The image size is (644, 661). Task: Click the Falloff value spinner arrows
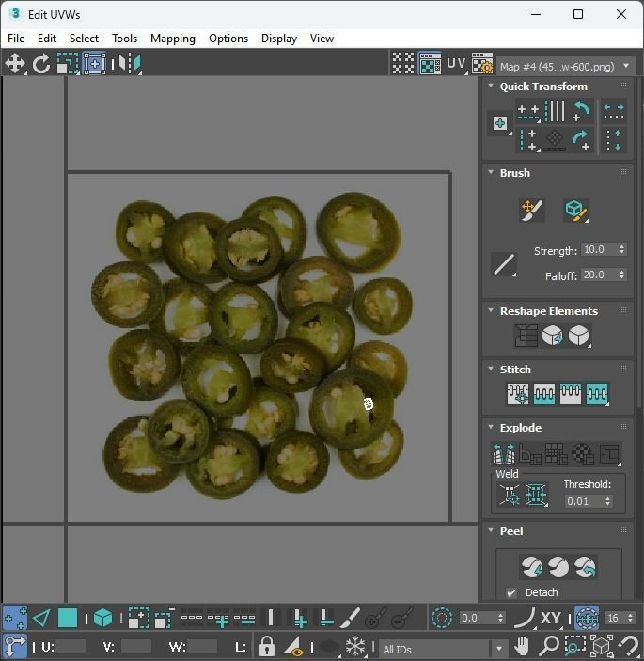621,275
